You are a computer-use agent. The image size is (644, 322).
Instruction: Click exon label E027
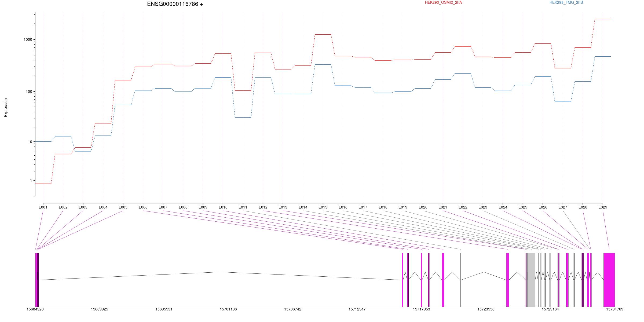point(563,207)
